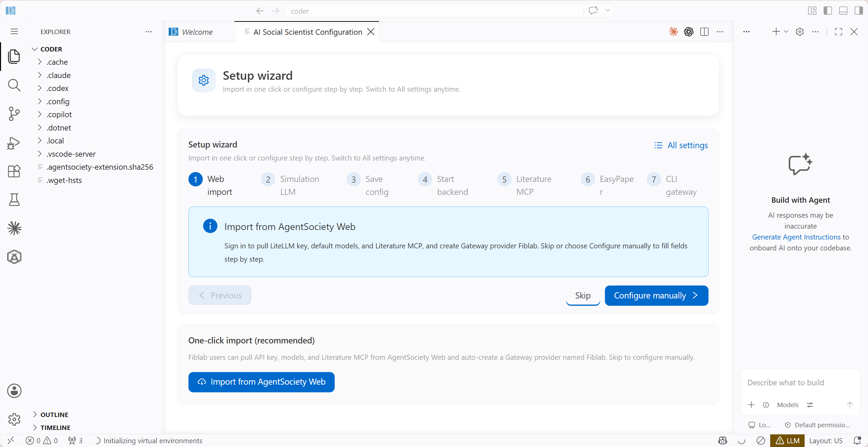Image resolution: width=868 pixels, height=447 pixels.
Task: Open the LLM warning status bar item
Action: pos(787,441)
